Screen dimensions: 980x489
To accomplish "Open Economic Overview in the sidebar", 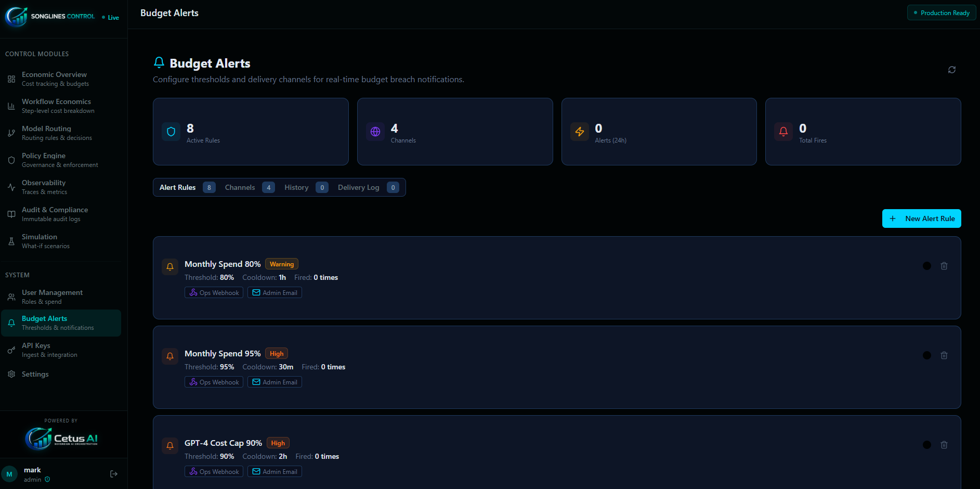I will click(55, 79).
